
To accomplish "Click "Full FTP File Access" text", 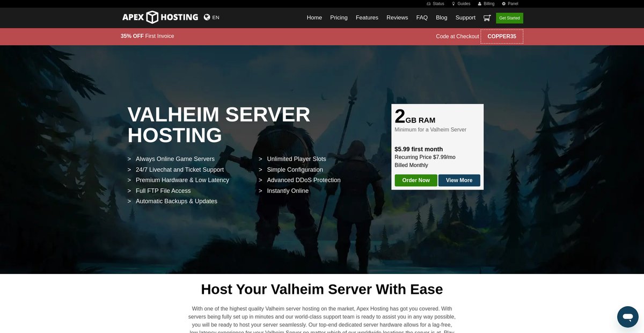I will point(163,191).
